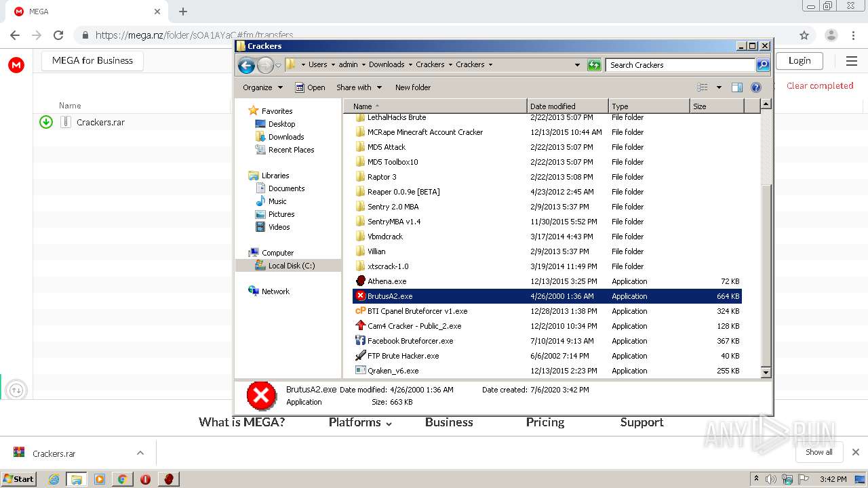Open Chrome from the taskbar
Screen dimensions: 868x488
[123, 479]
